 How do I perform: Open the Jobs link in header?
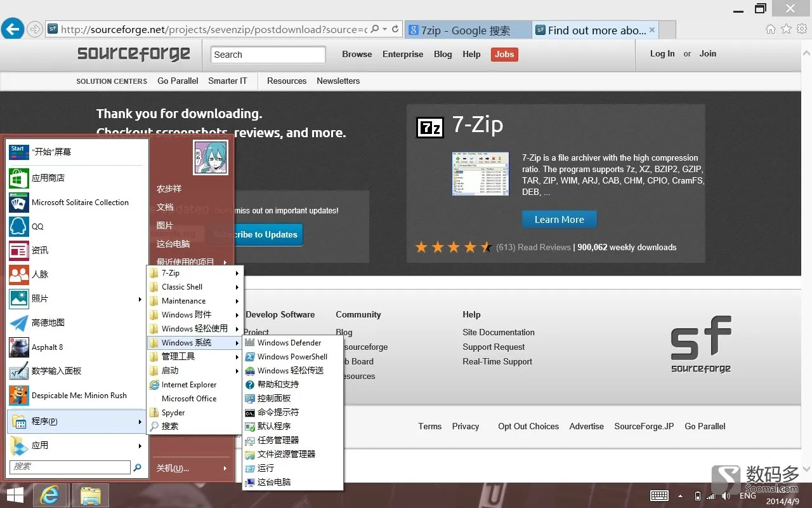click(x=504, y=55)
